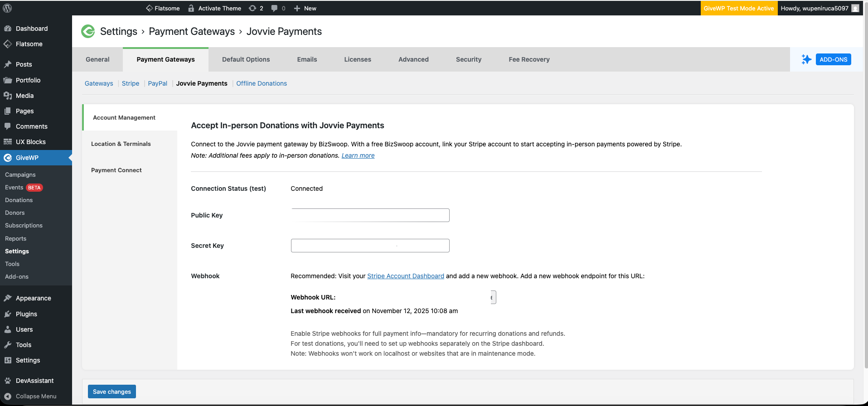Click the user avatar in top bar

pyautogui.click(x=855, y=8)
